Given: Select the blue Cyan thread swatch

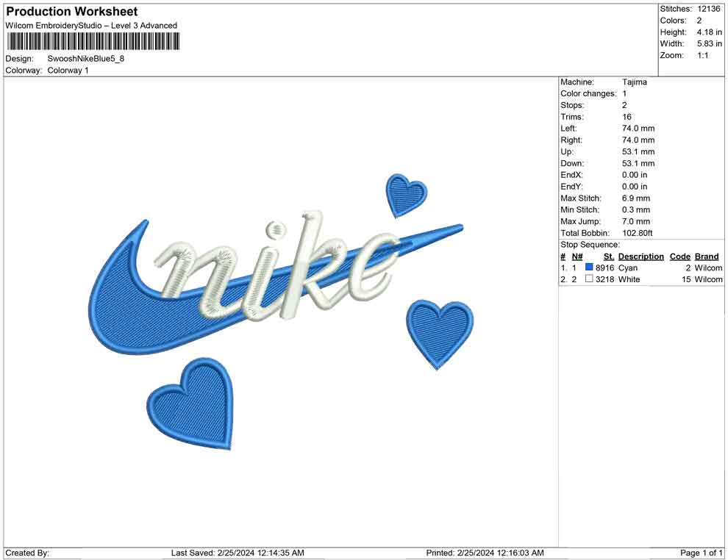Looking at the screenshot, I should pos(588,268).
